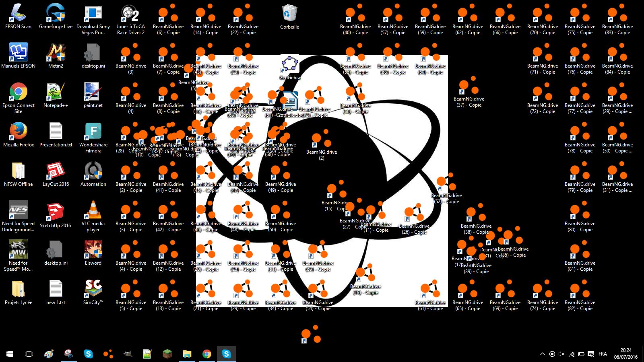644x362 pixels.
Task: Select the Projets Lycée folder
Action: point(18,293)
